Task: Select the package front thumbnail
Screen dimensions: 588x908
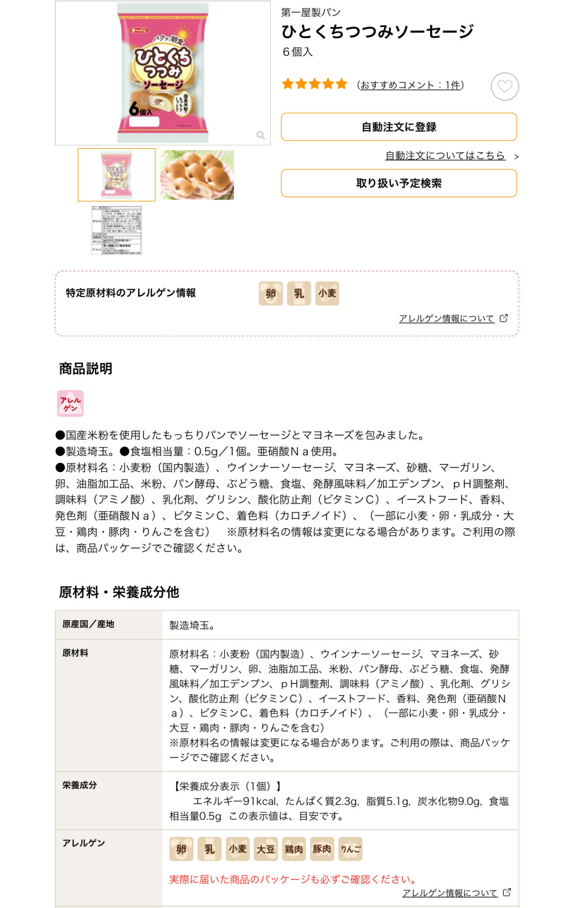Action: (x=117, y=175)
